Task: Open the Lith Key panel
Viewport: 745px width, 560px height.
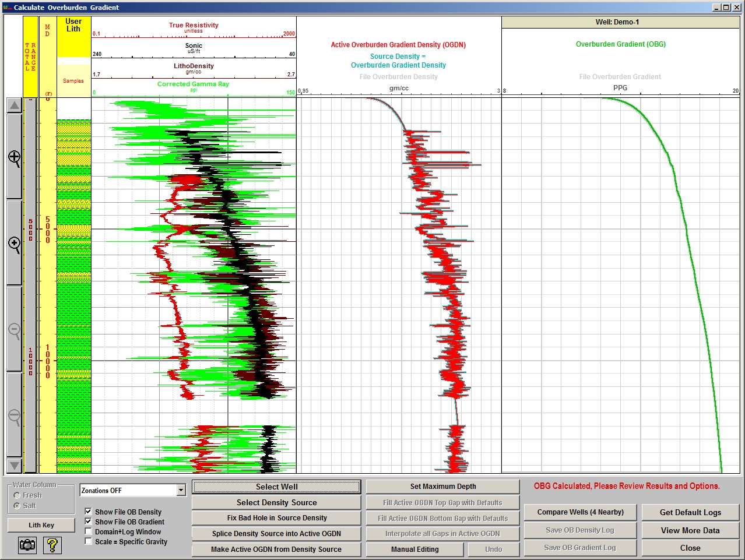Action: (41, 524)
